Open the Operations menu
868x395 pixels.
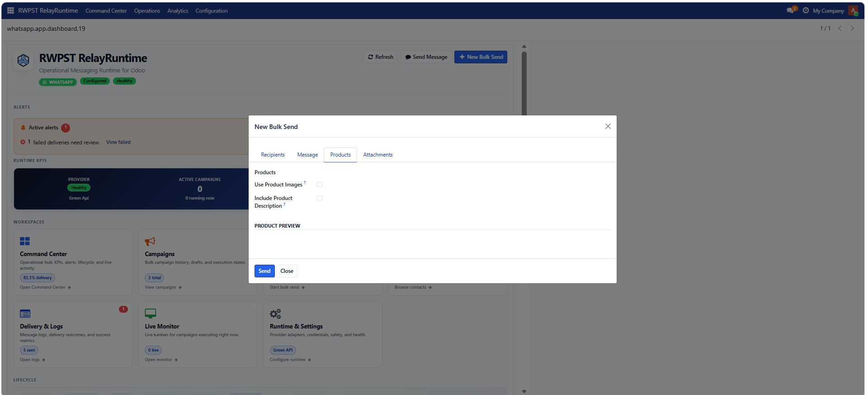click(147, 11)
